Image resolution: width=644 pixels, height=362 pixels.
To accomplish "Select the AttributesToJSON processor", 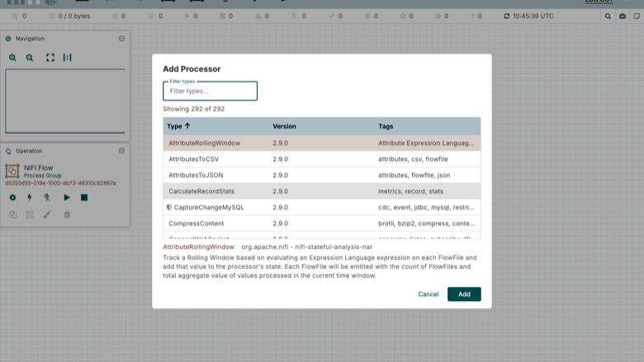I will (x=322, y=175).
